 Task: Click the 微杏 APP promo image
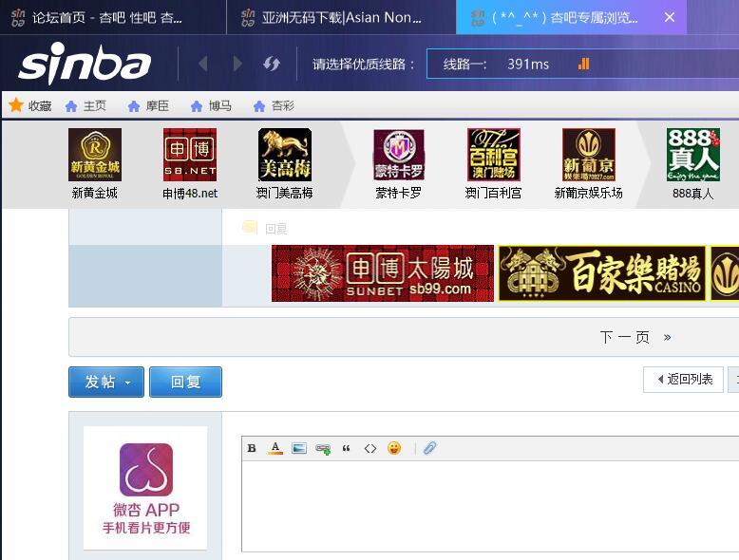click(x=145, y=488)
